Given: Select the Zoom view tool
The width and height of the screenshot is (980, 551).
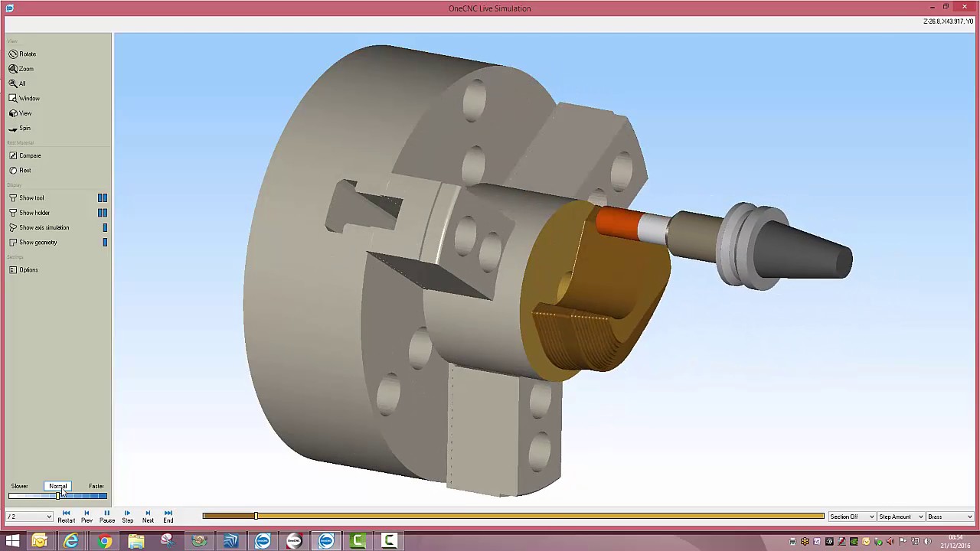Looking at the screenshot, I should click(x=21, y=69).
